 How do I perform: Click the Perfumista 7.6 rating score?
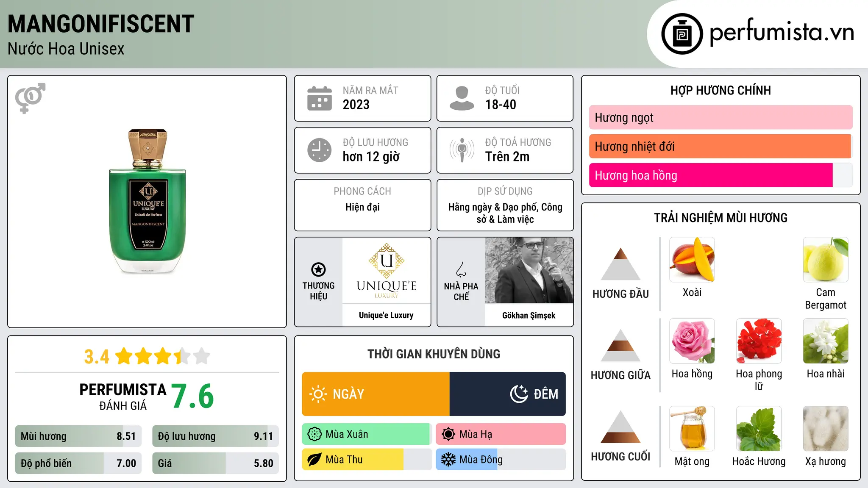click(x=193, y=396)
